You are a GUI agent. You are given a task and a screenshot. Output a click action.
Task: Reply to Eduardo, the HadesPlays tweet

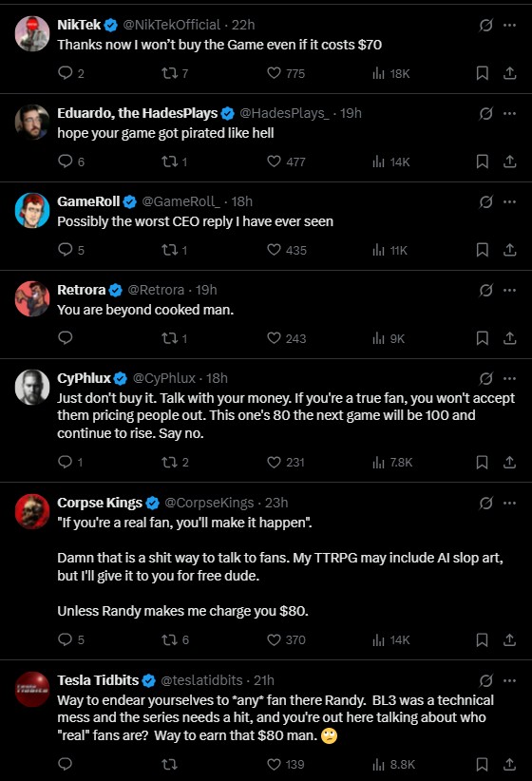(71, 162)
